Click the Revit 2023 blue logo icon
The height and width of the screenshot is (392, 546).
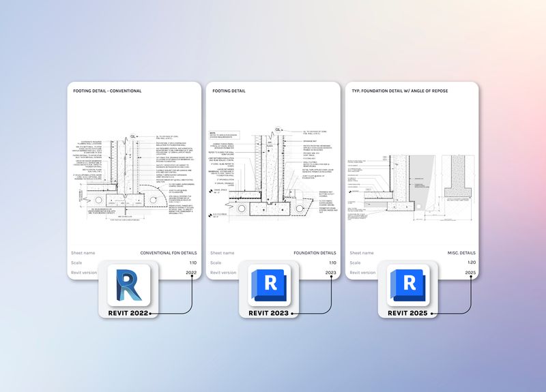click(268, 285)
